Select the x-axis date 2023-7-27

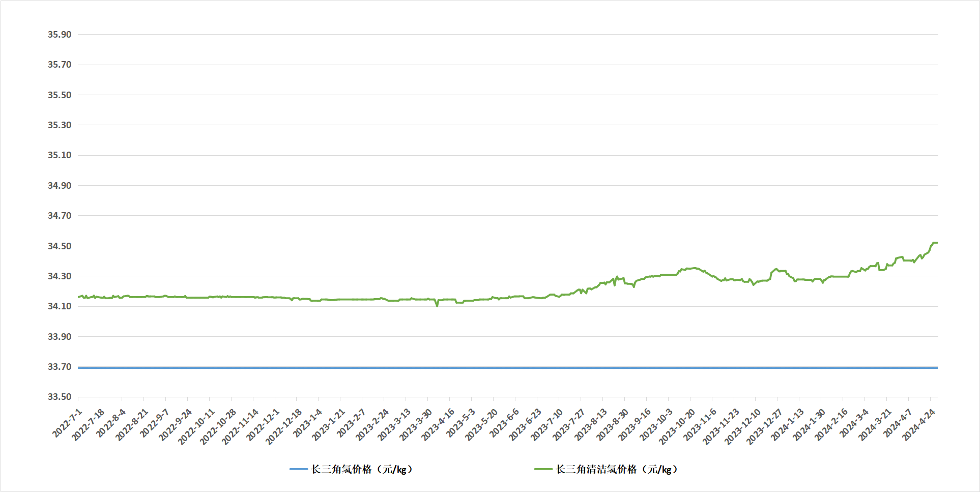tap(569, 424)
